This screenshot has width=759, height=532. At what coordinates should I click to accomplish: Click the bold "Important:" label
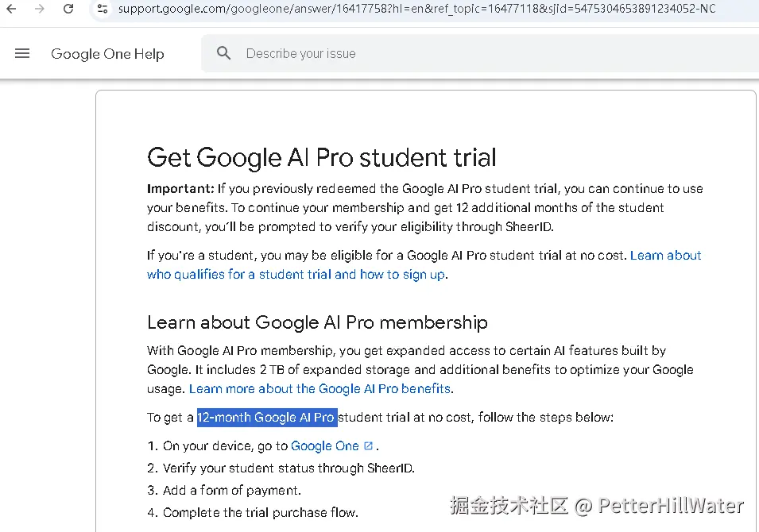click(x=180, y=189)
